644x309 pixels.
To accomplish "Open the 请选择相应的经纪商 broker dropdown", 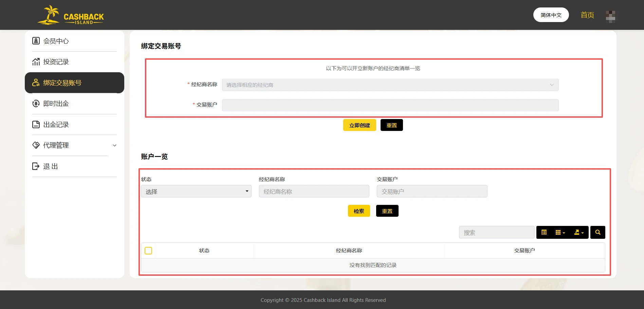I will point(390,85).
